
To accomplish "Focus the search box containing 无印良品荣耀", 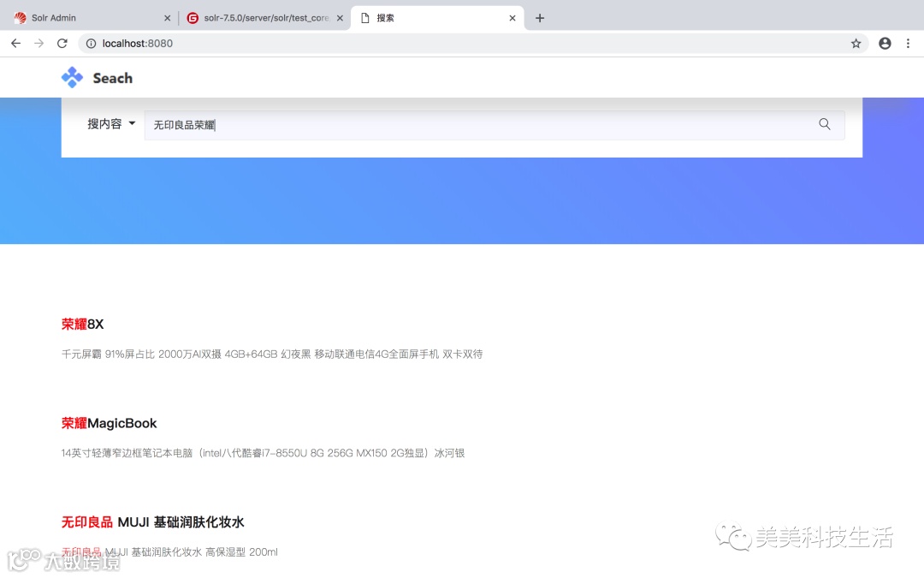I will tap(494, 125).
